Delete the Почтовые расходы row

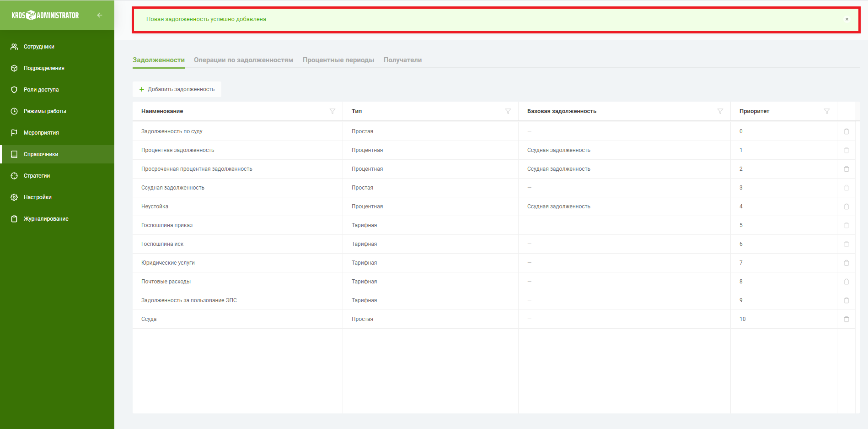click(847, 282)
